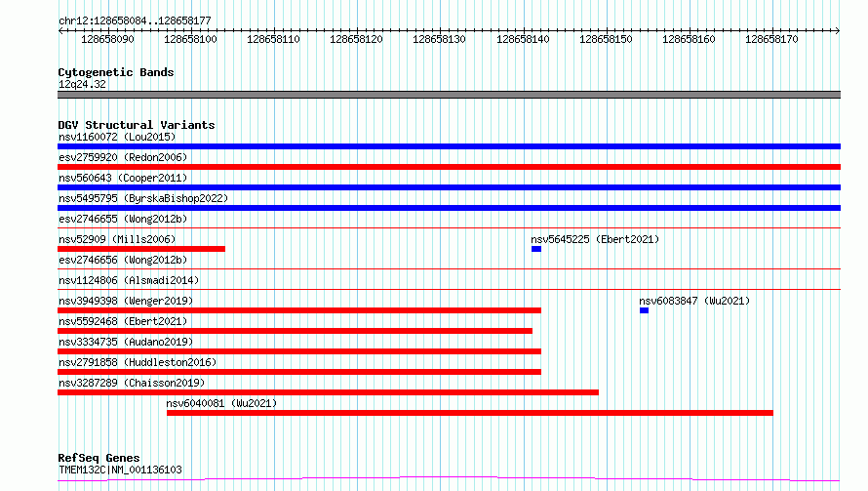
Task: Click the nsv5645225 (Ebert2021) label
Action: [x=595, y=239]
